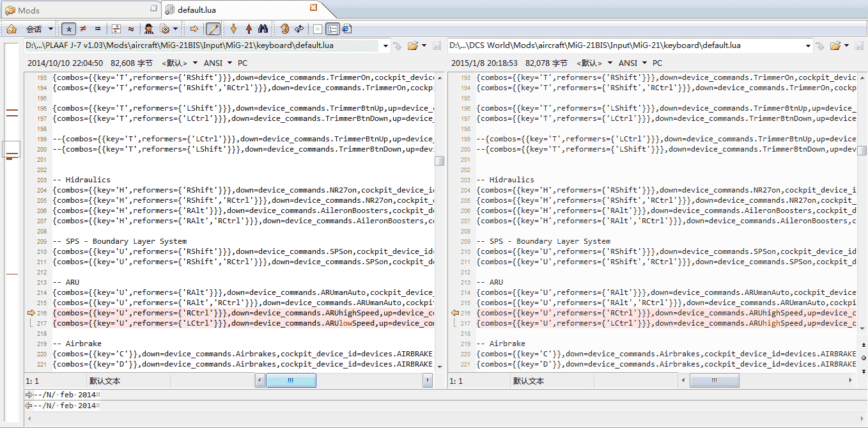The image size is (868, 428).
Task: Click right line 216 copy-left arrow
Action: tap(455, 313)
